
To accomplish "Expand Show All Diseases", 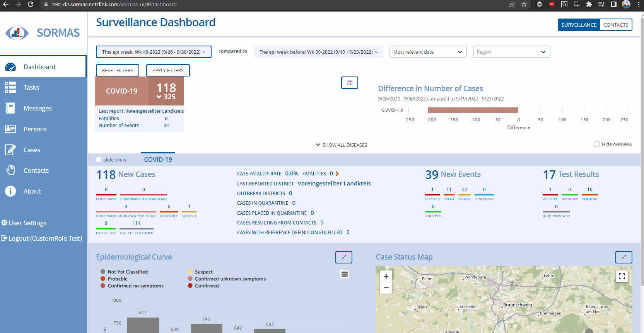I will 341,145.
